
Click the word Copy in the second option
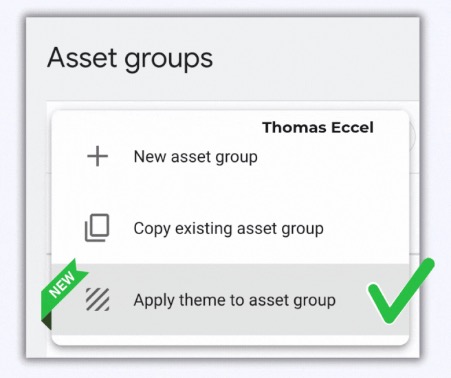click(x=152, y=229)
